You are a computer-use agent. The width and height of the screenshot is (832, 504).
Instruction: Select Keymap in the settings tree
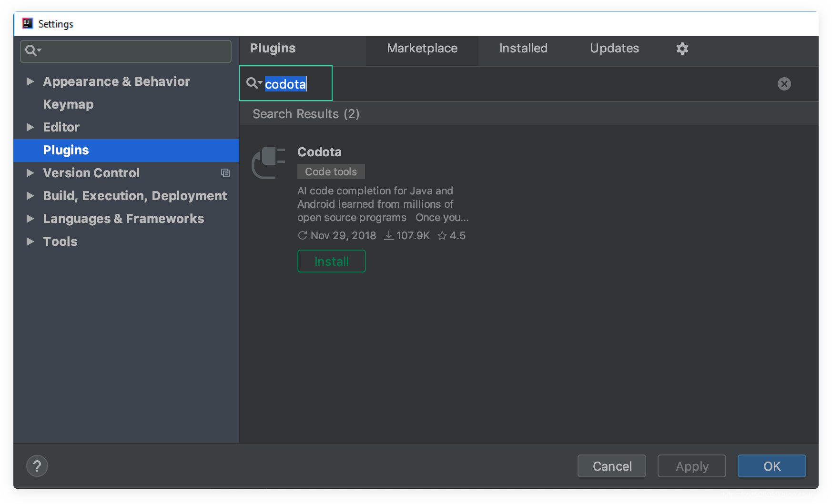(68, 104)
